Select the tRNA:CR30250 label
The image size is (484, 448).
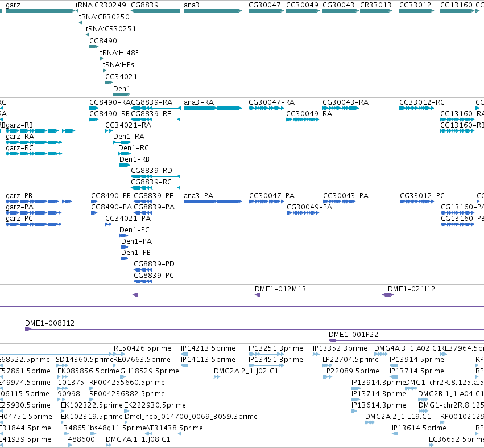104,17
